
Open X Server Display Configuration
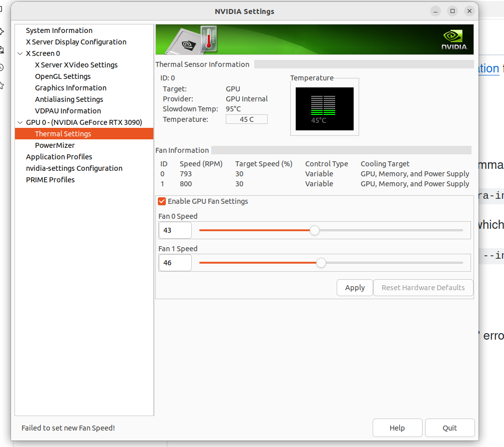[76, 42]
